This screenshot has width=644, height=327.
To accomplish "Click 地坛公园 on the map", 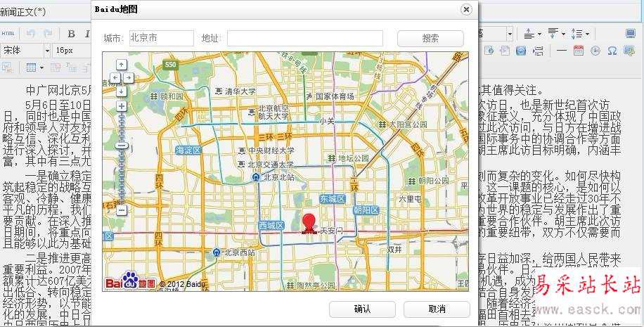I will coord(348,158).
